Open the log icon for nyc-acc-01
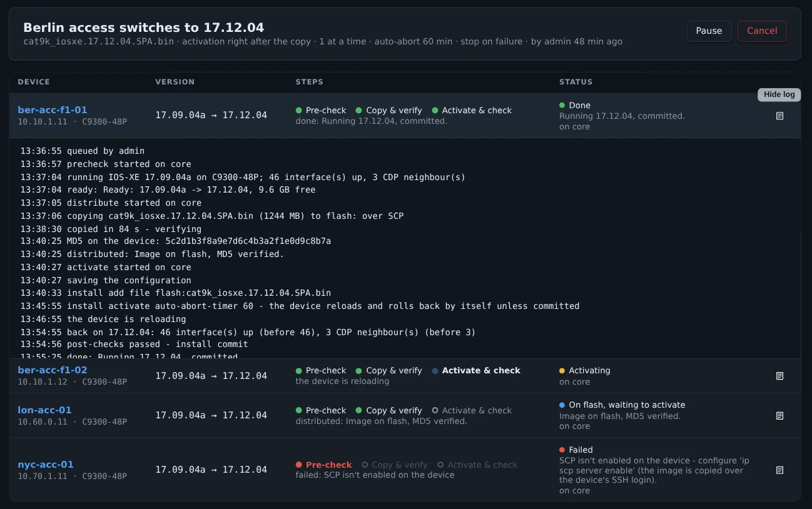This screenshot has width=812, height=509. click(779, 470)
